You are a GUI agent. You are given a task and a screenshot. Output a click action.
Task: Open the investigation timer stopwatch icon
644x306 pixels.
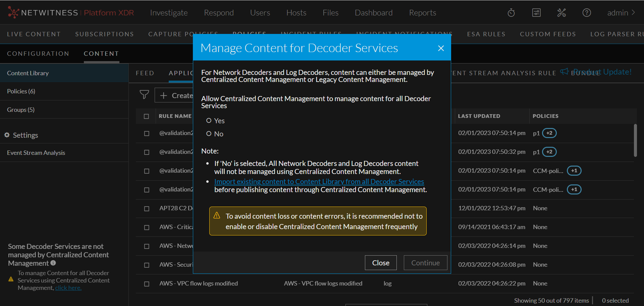[511, 13]
